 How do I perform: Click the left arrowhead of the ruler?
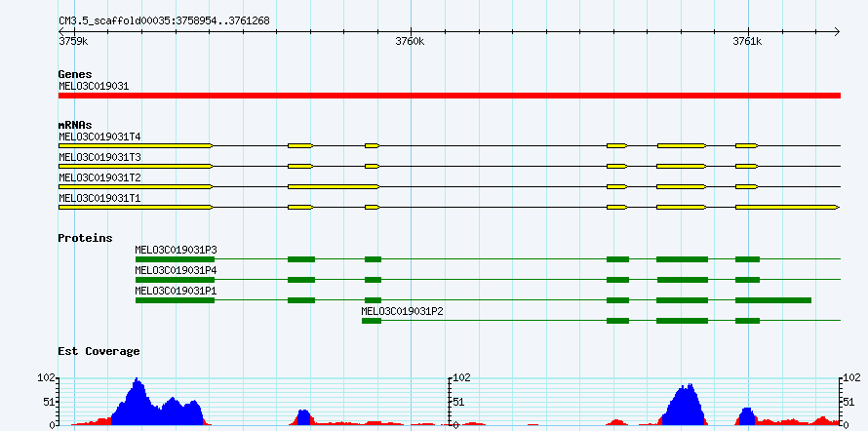(61, 31)
